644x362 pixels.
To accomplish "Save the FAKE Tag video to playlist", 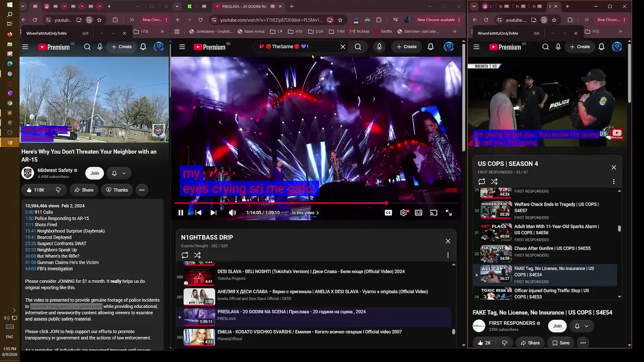I will pos(560,343).
